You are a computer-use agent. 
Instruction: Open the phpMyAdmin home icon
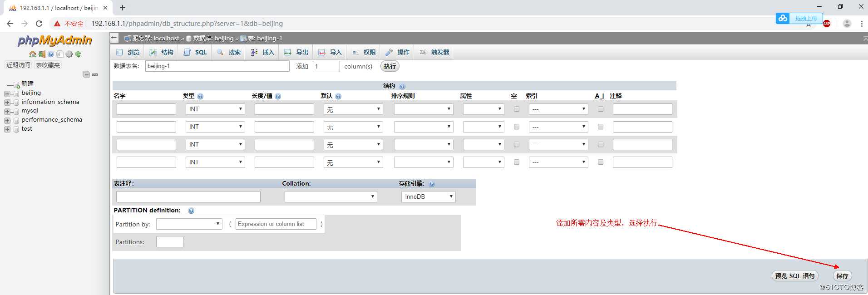coord(32,54)
